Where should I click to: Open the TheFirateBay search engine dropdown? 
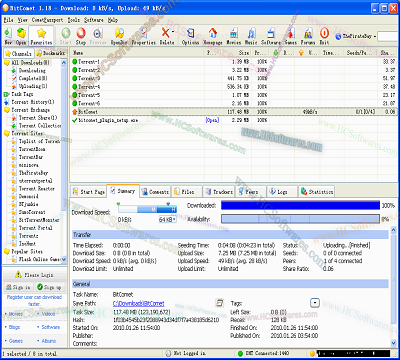[375, 36]
